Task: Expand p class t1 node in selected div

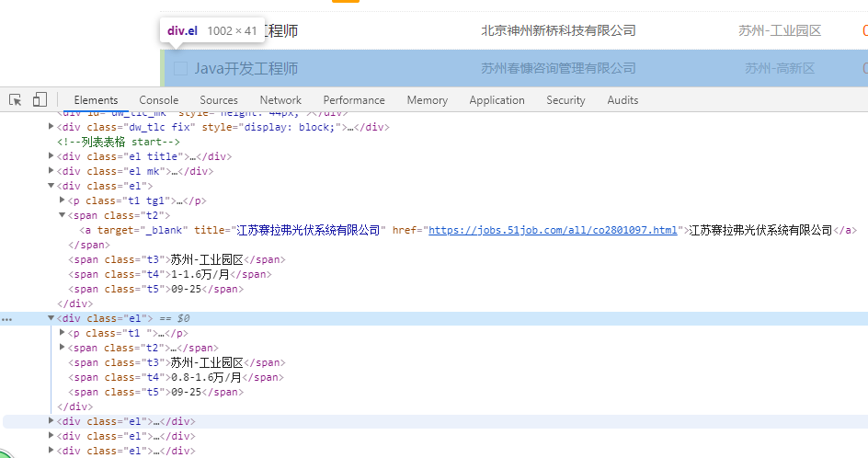Action: pyautogui.click(x=62, y=332)
